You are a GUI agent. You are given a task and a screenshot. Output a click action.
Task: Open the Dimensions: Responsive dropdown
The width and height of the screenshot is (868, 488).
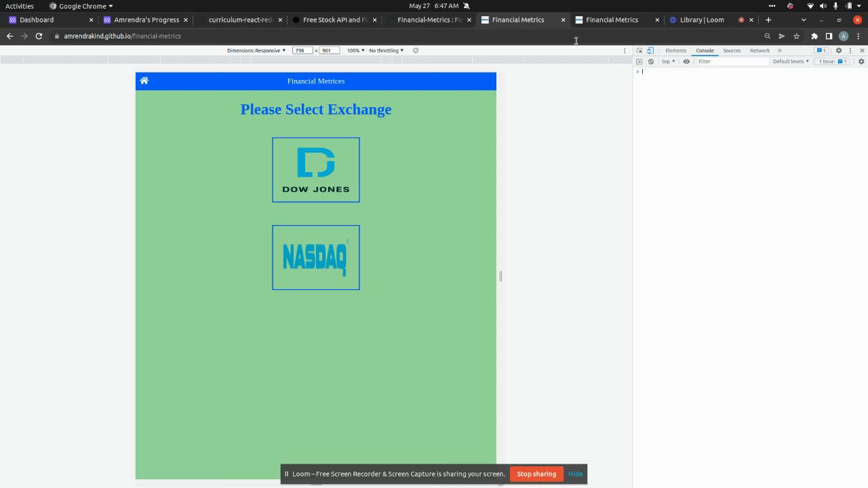pos(256,50)
